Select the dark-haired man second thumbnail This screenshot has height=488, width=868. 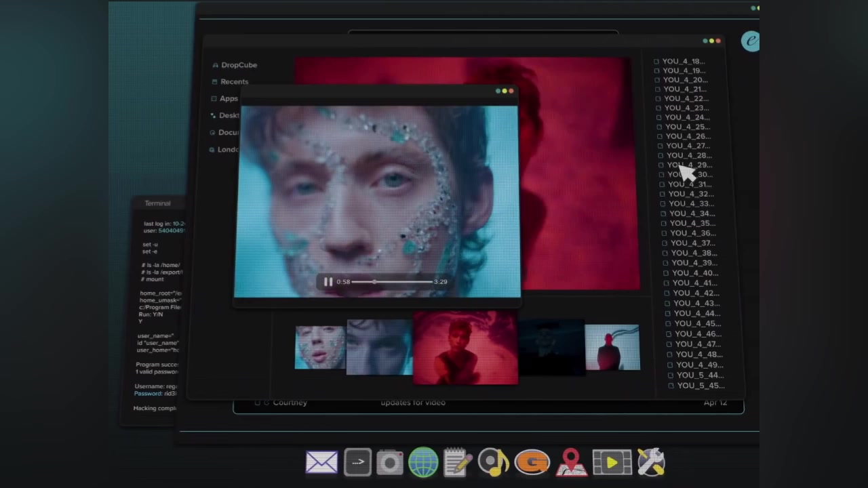point(379,347)
